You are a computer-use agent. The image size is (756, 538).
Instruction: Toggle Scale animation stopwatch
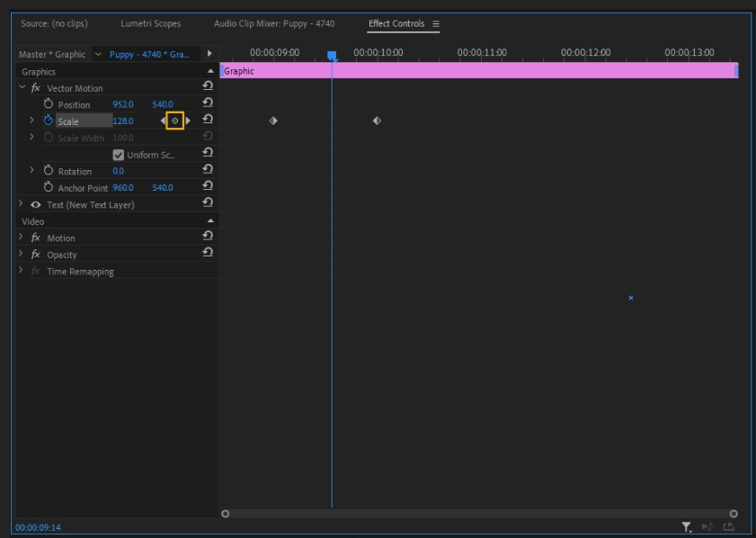(49, 121)
